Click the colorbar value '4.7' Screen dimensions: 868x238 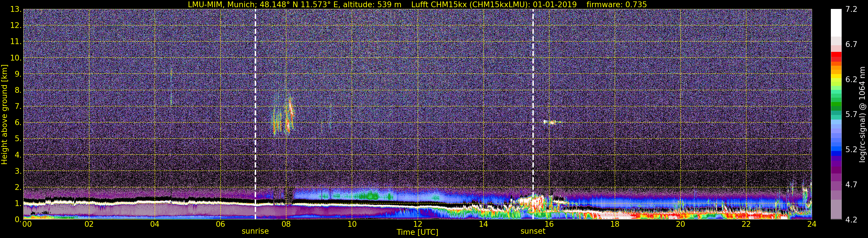pyautogui.click(x=851, y=184)
